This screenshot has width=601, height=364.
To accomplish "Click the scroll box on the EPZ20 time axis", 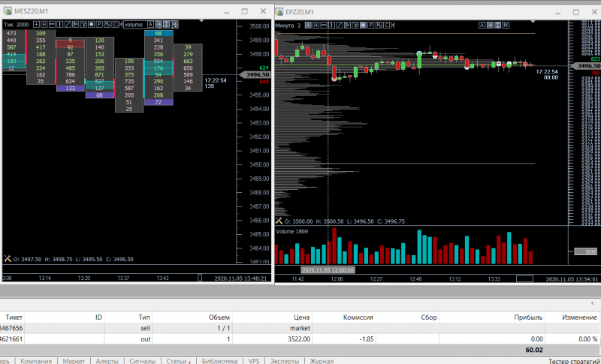I will [524, 278].
